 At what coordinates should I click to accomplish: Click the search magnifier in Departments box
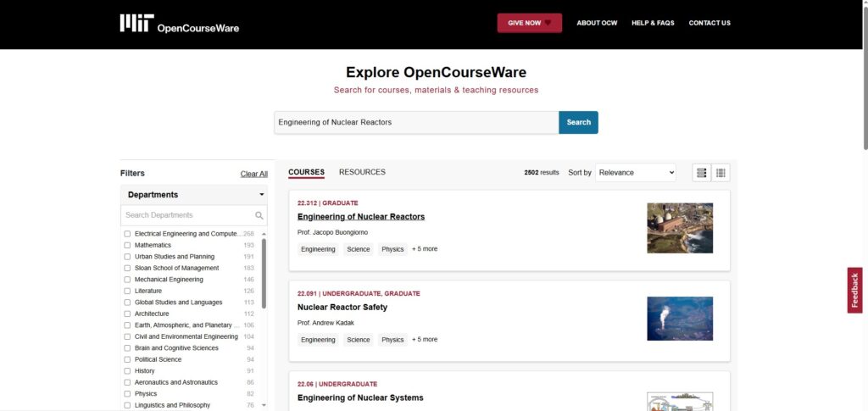coord(259,215)
